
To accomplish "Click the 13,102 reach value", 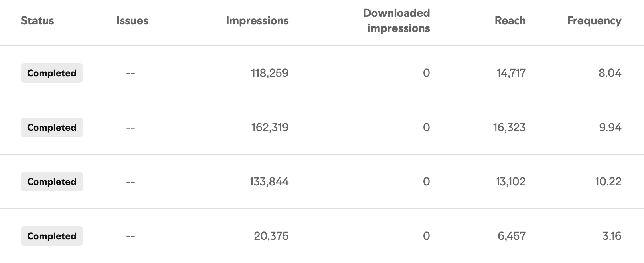I will coord(511,182).
